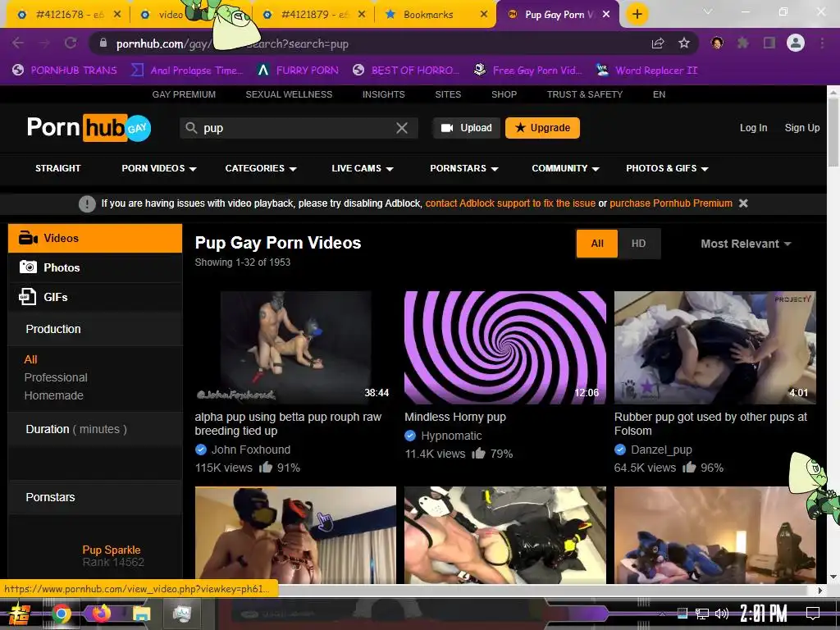Click the Log In link

(x=753, y=128)
